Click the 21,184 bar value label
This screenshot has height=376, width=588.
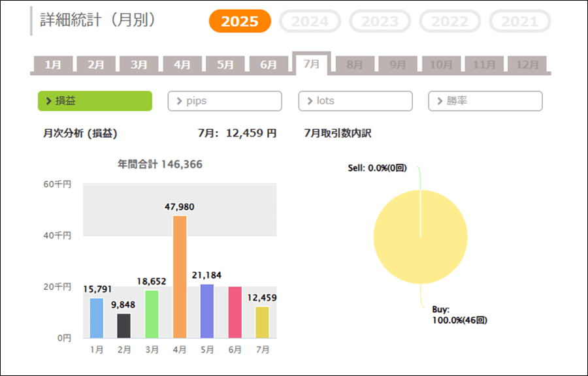click(x=206, y=275)
